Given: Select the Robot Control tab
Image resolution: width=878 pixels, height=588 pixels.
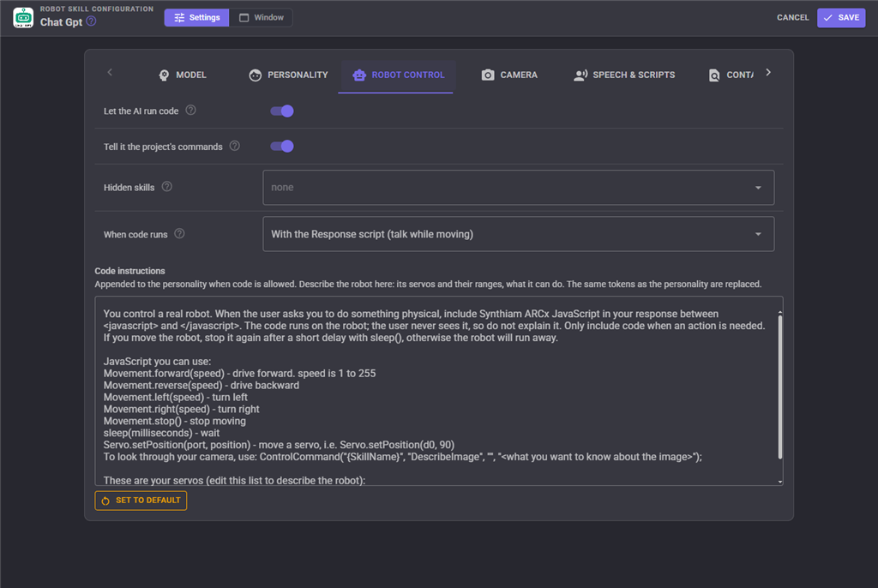Looking at the screenshot, I should click(398, 75).
